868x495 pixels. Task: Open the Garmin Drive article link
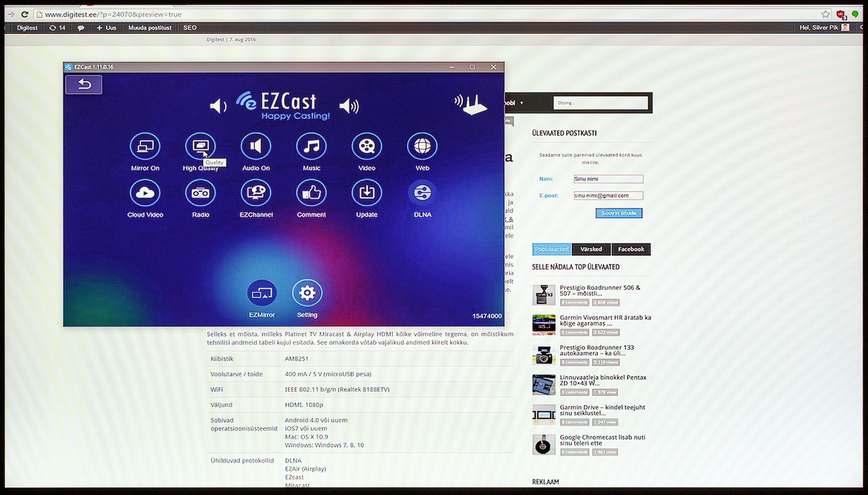603,410
